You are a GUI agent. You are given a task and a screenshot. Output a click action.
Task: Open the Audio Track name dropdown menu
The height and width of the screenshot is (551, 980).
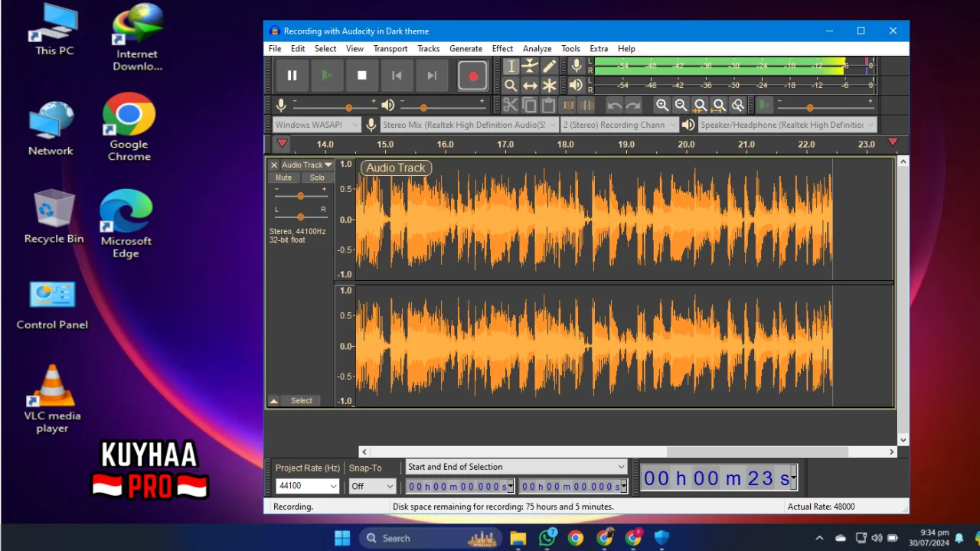[307, 165]
